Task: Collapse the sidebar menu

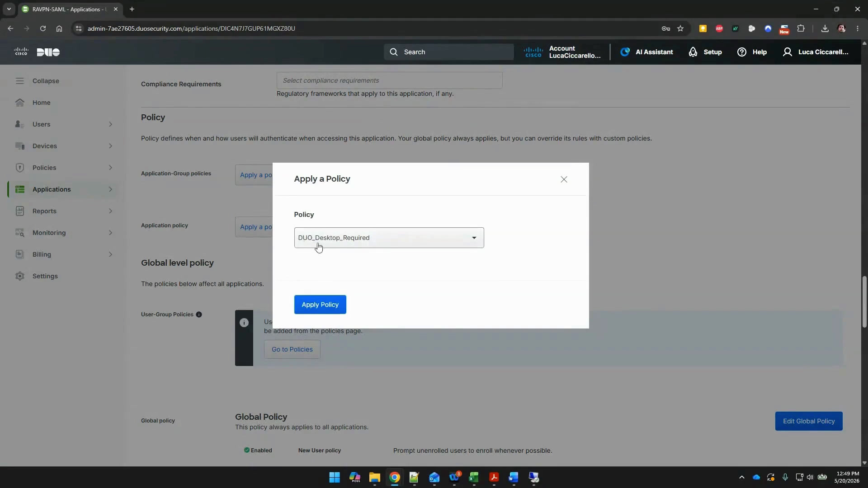Action: coord(37,81)
